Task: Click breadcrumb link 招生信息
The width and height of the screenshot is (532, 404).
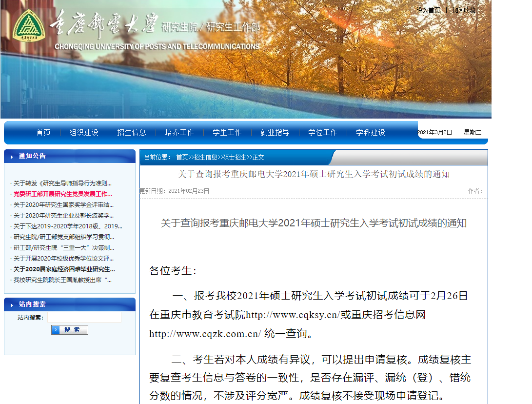Action: point(205,157)
